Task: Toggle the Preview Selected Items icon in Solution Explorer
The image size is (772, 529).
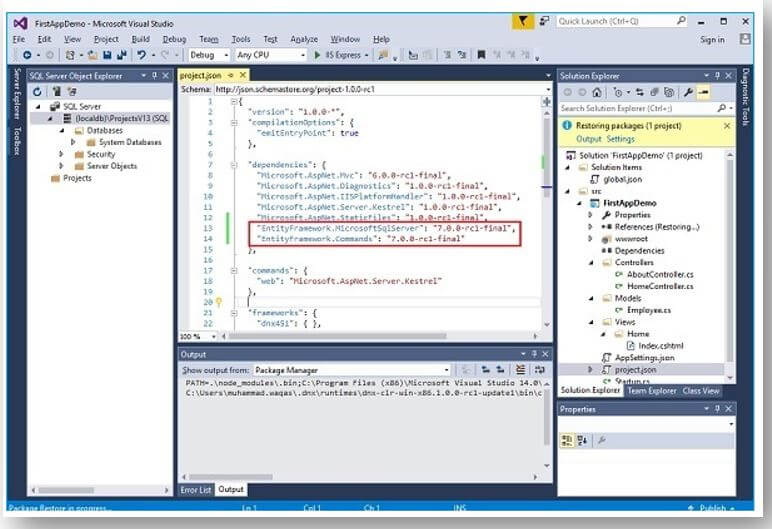Action: [x=704, y=92]
